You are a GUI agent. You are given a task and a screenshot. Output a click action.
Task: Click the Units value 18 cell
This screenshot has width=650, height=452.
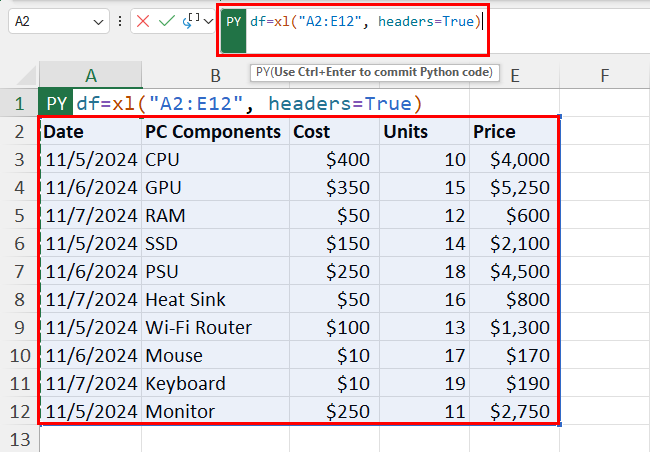click(424, 271)
